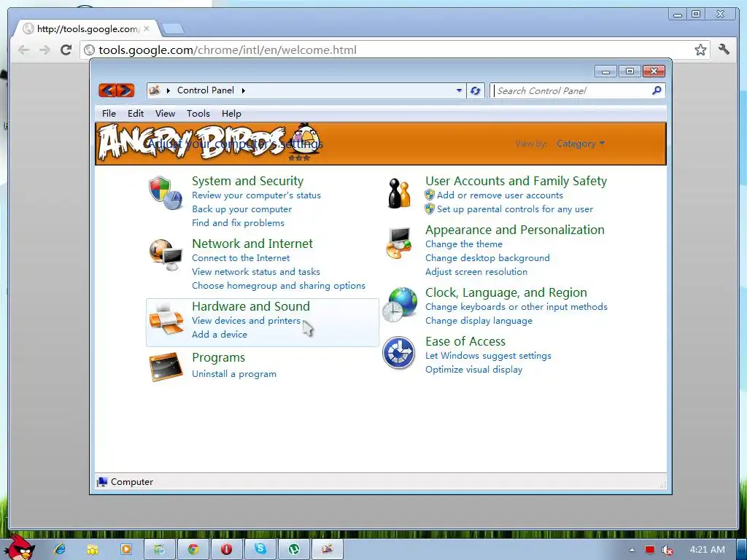Expand arrow after Control Panel breadcrumb

244,90
